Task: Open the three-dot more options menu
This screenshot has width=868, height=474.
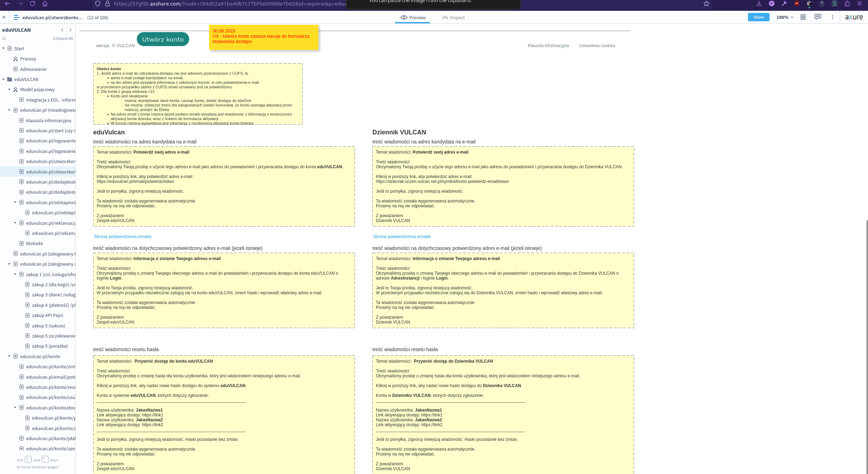Action: point(832,17)
